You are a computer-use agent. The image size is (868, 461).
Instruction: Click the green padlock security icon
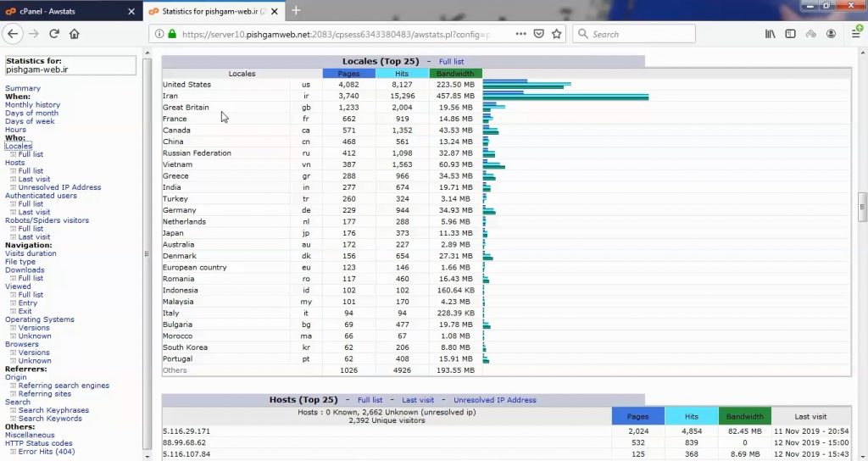(x=172, y=34)
